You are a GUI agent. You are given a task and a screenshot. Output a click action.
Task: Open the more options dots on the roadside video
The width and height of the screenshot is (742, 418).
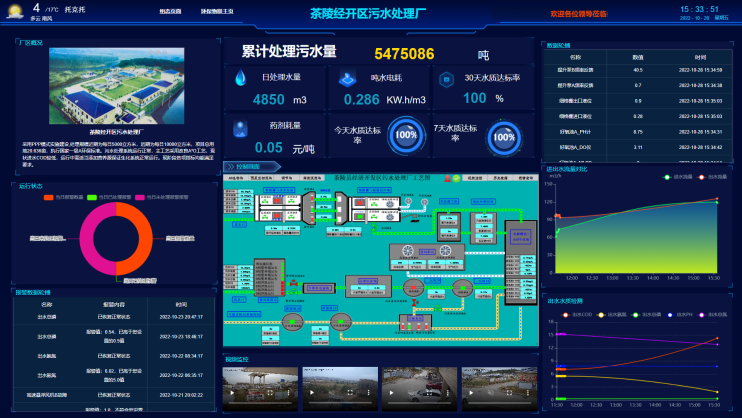click(x=528, y=392)
